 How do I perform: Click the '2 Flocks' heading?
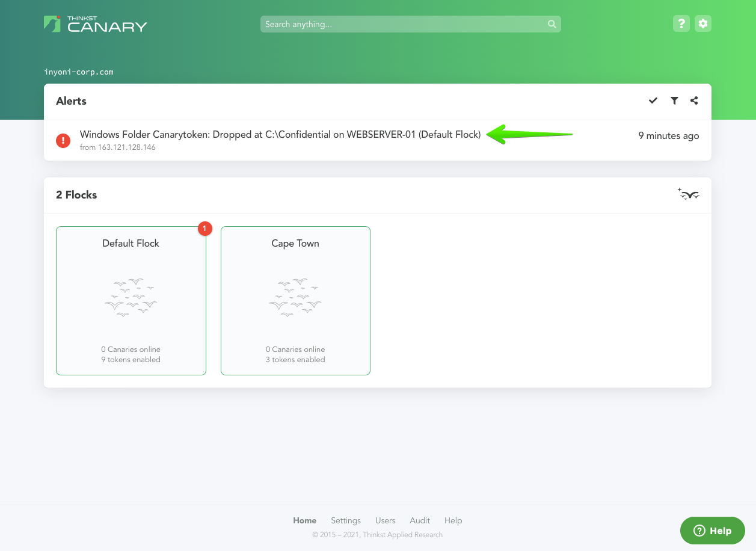click(x=76, y=195)
